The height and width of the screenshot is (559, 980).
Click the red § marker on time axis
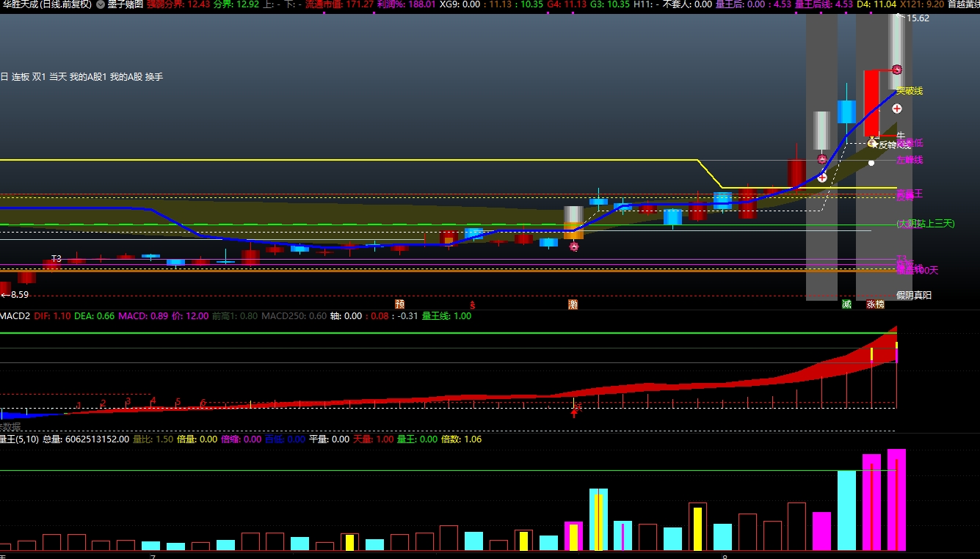[x=473, y=304]
